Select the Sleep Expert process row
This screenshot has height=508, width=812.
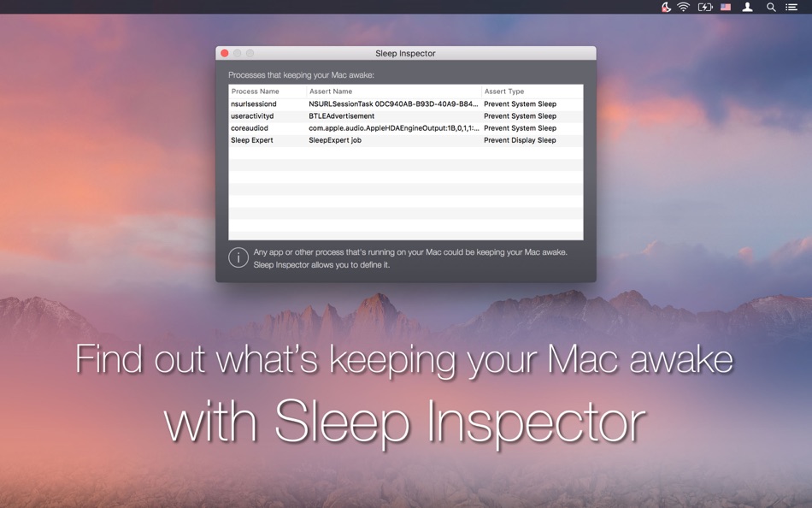[405, 140]
